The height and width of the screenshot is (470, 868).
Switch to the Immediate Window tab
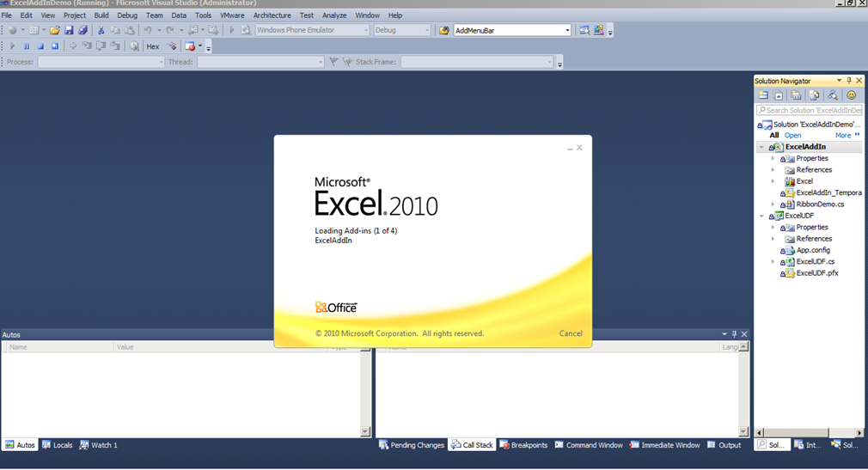[665, 445]
